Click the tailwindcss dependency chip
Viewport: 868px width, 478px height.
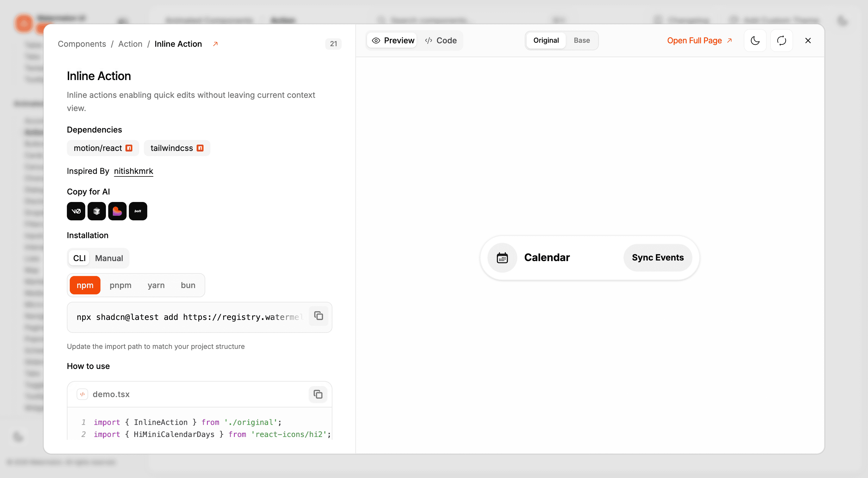[177, 148]
